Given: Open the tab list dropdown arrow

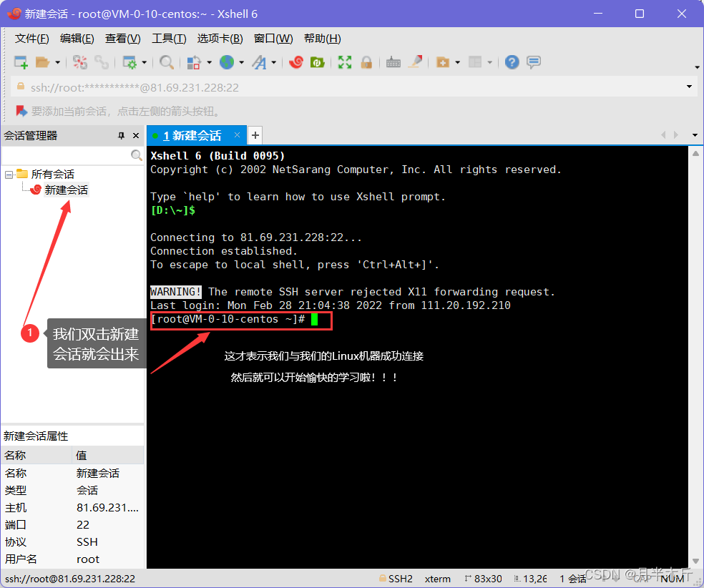Looking at the screenshot, I should (x=695, y=135).
